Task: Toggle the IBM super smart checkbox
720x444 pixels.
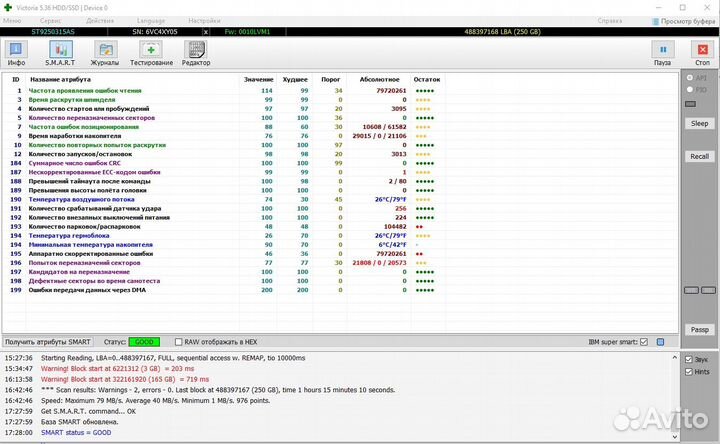Action: click(644, 342)
